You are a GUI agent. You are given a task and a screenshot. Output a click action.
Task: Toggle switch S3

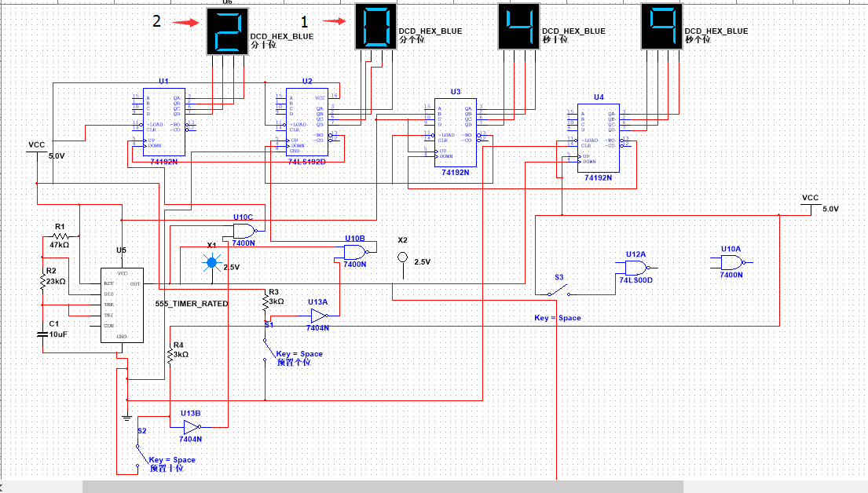(x=559, y=290)
